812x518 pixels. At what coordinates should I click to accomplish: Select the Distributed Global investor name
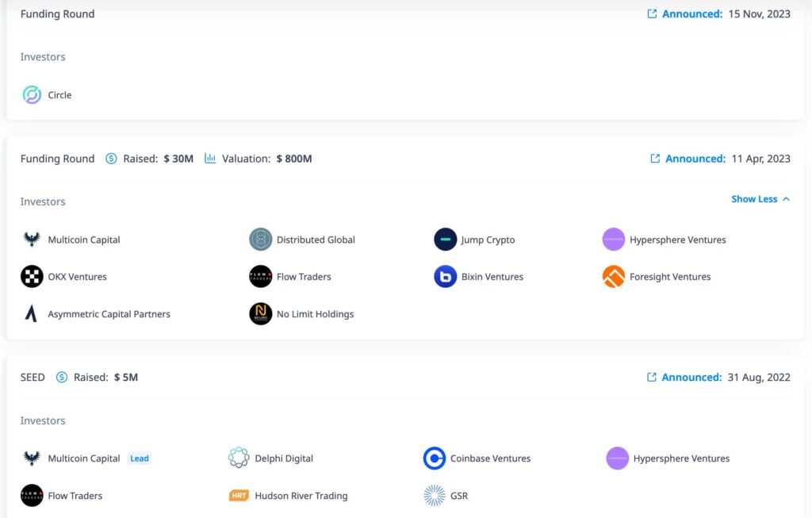point(316,240)
